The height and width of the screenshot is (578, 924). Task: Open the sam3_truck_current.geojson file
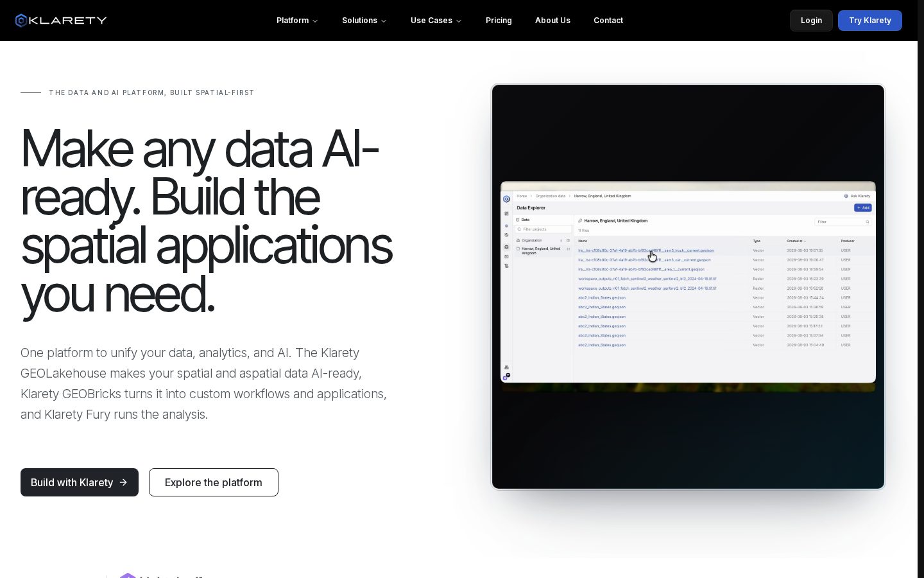tap(646, 250)
